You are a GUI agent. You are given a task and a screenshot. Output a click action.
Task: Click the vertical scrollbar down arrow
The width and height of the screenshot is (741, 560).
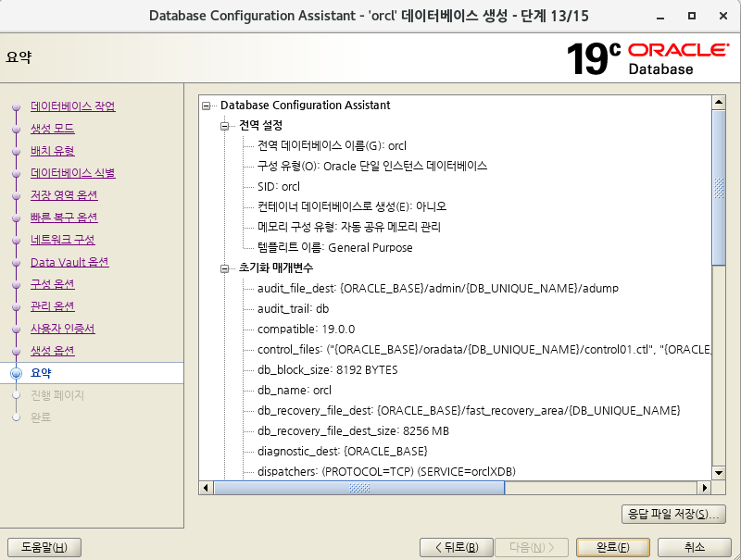[719, 473]
